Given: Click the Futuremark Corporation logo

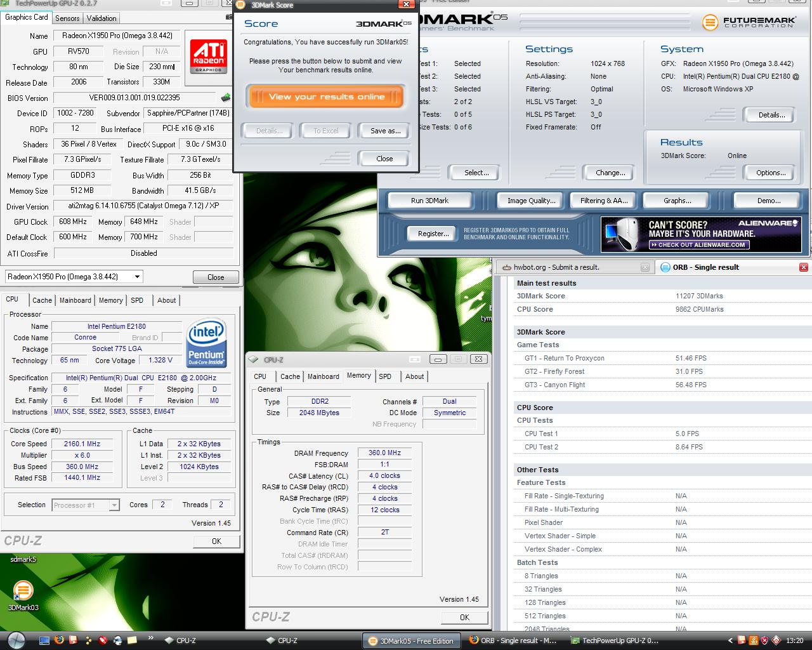Looking at the screenshot, I should click(x=749, y=22).
